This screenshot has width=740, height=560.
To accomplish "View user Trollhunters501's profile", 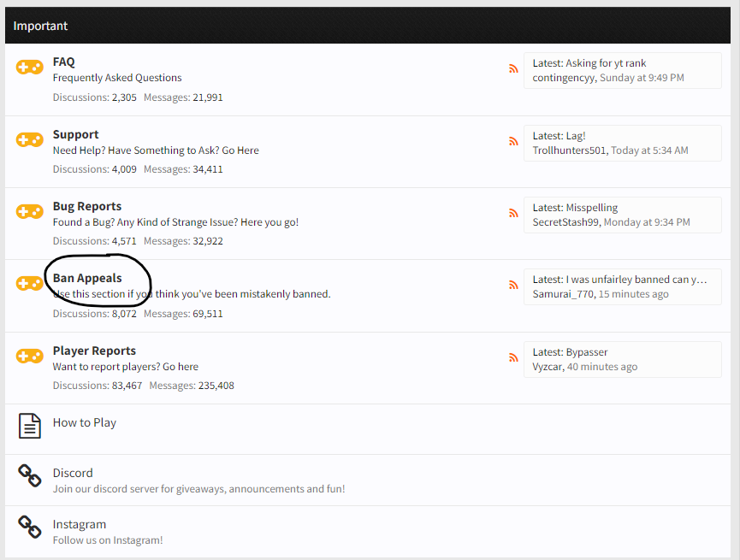I will click(569, 150).
